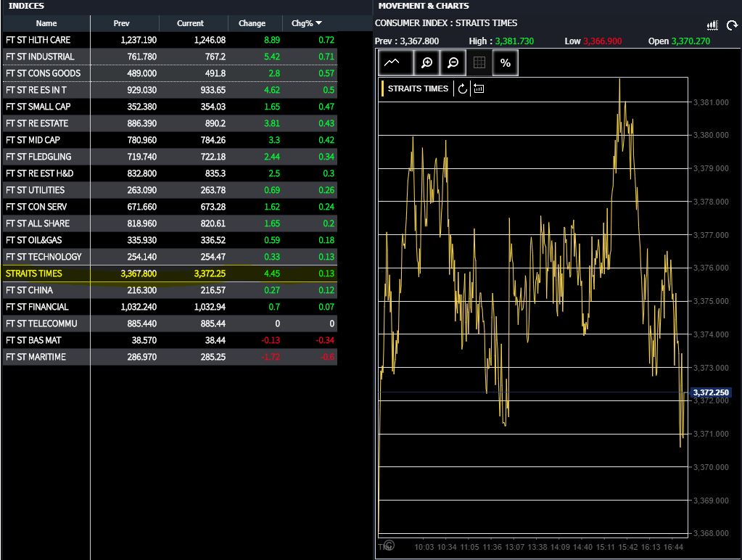Screen dimensions: 742x560
Task: Click the INDICES panel title
Action: click(26, 6)
